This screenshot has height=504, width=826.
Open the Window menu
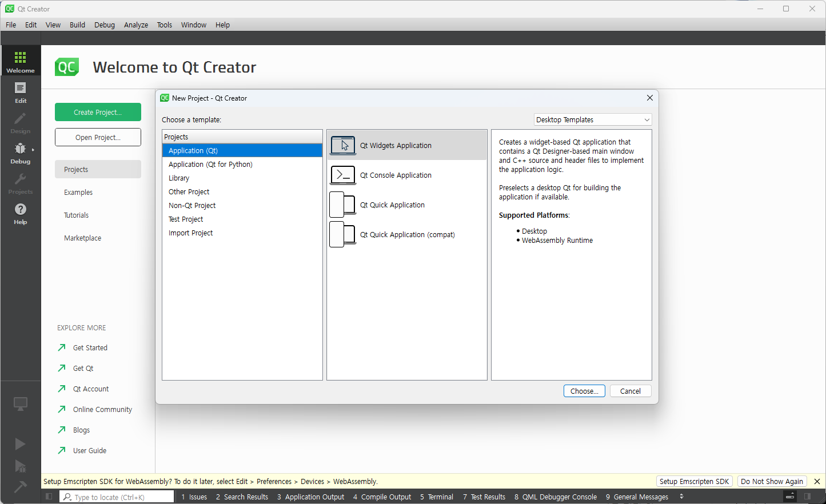pos(194,25)
